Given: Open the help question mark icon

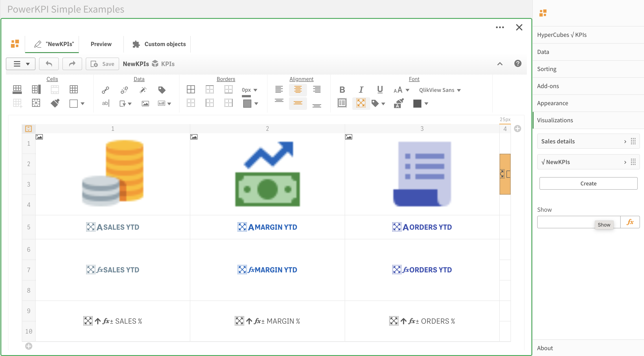Looking at the screenshot, I should [518, 64].
